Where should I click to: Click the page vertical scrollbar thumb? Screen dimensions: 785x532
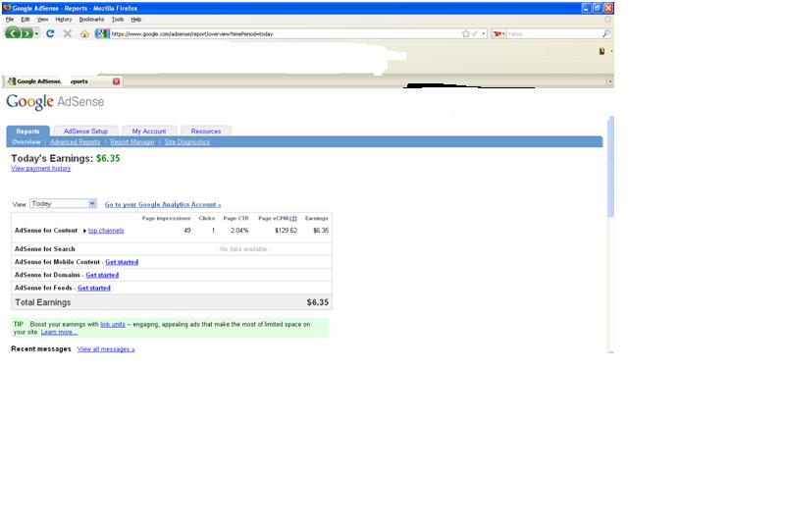610,166
